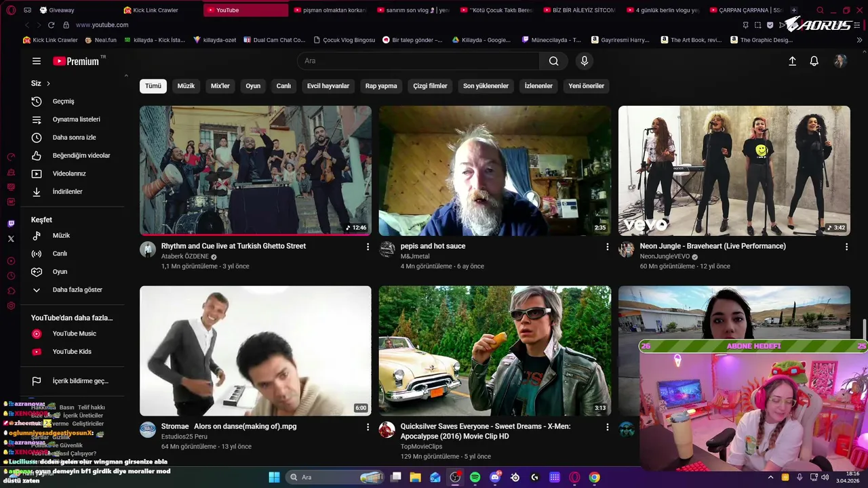868x488 pixels.
Task: Open options for Quicksilver Saves Everyone video
Action: pos(607,427)
